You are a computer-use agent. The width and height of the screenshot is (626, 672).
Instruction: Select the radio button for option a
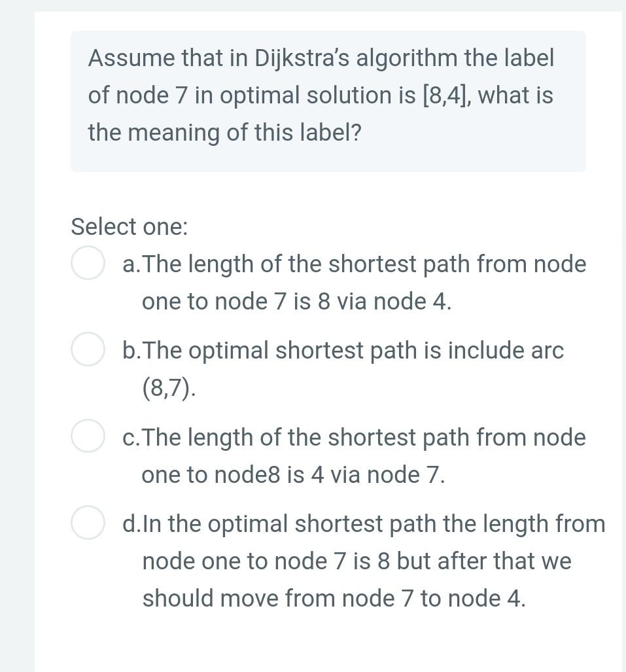click(88, 264)
